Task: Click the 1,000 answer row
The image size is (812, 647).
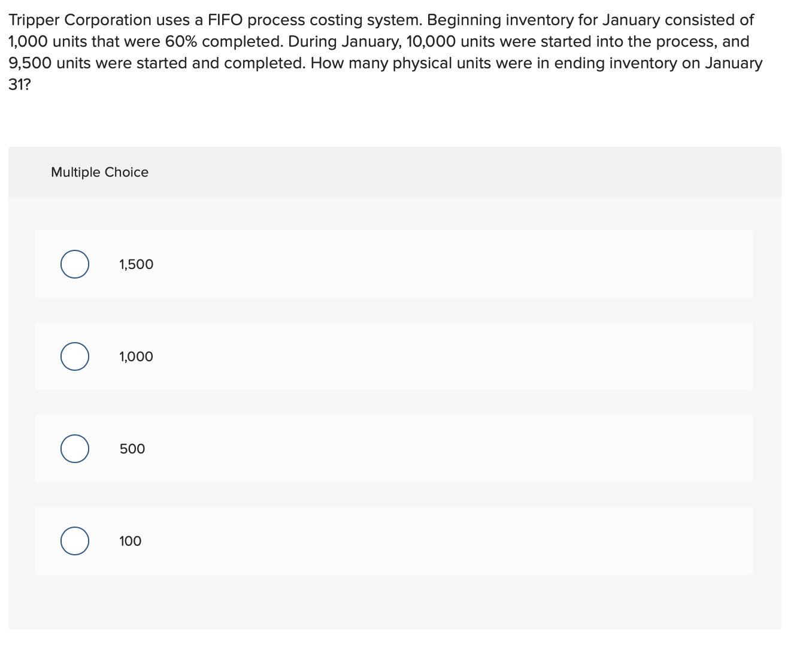Action: pyautogui.click(x=394, y=356)
